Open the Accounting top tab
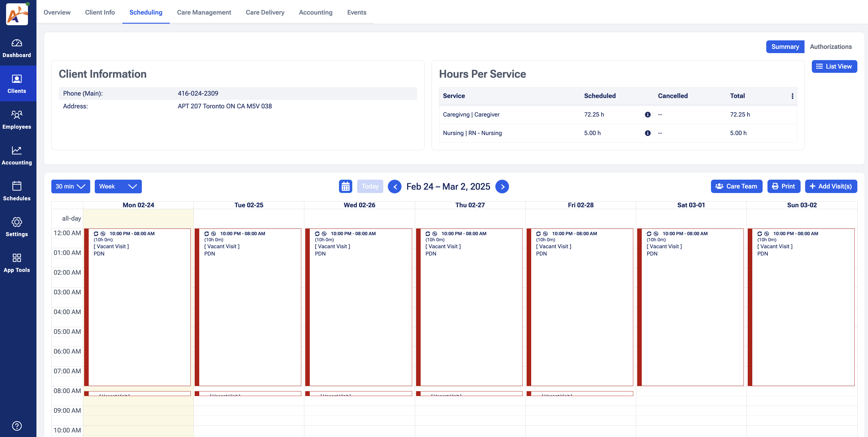This screenshot has height=437, width=868. click(315, 12)
